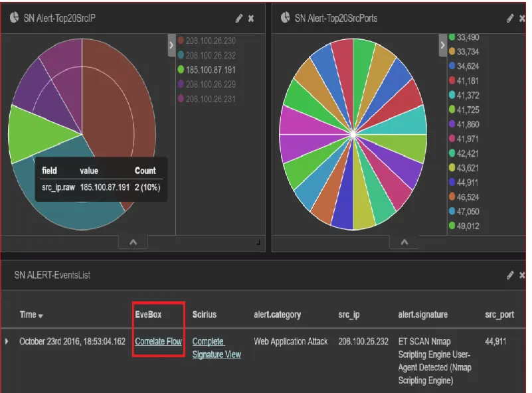Select legend entry 208.100.26.231
The height and width of the screenshot is (393, 532).
[207, 99]
